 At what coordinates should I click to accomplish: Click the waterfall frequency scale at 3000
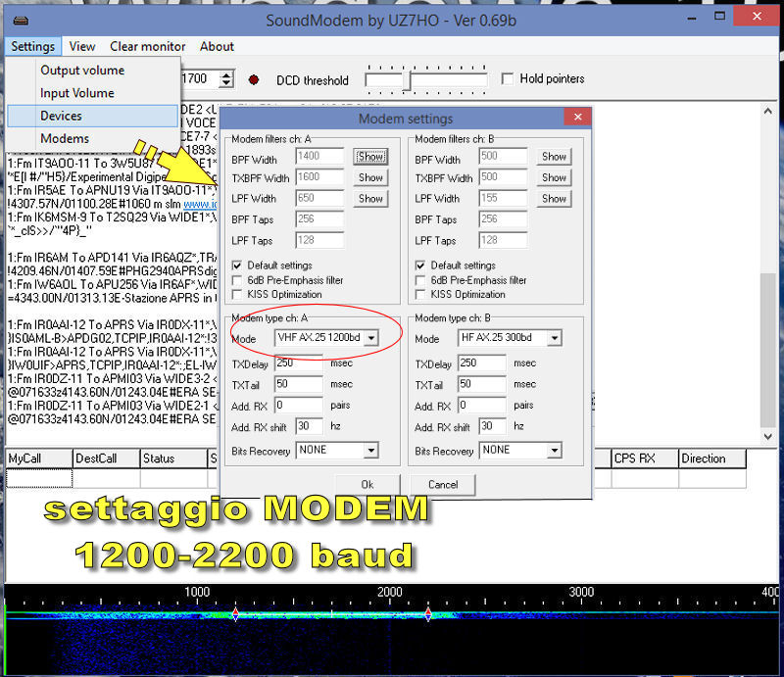point(581,592)
